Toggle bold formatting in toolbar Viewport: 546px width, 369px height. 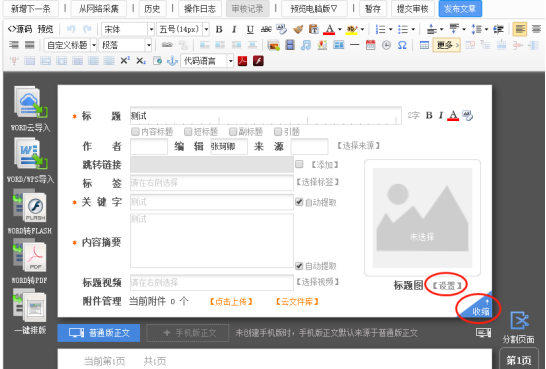219,30
